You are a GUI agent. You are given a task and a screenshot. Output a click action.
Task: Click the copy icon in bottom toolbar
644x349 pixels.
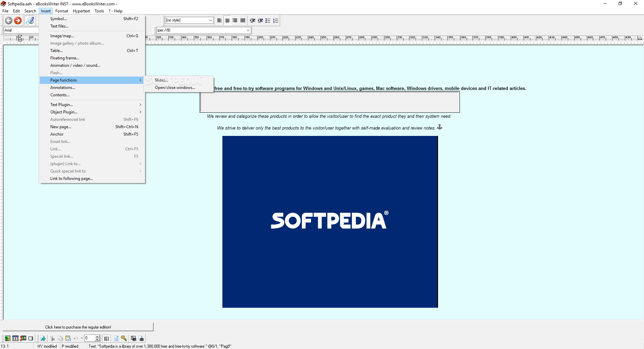click(x=60, y=338)
